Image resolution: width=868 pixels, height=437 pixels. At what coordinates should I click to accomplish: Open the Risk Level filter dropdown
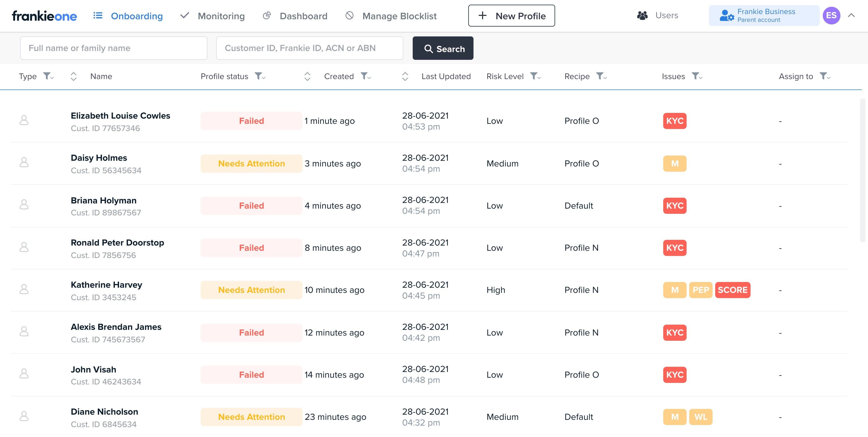(535, 76)
